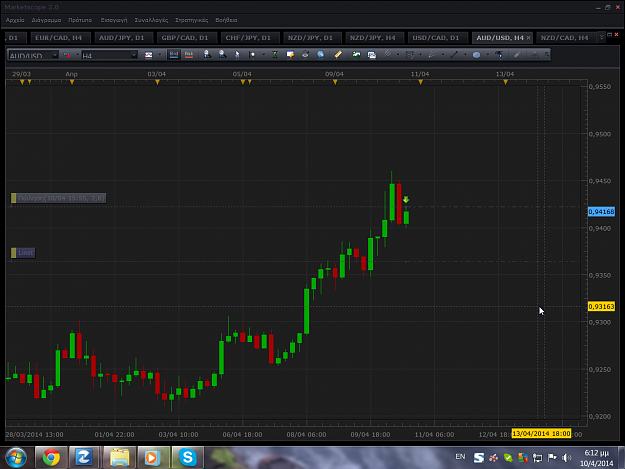This screenshot has height=469, width=625.
Task: Click the 03/04 day marker triangle
Action: (x=157, y=82)
